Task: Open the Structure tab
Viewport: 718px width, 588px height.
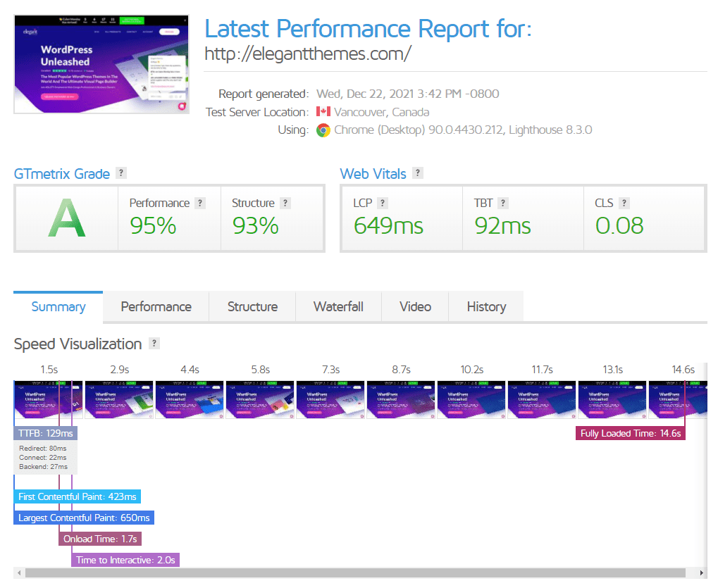Action: click(x=252, y=306)
